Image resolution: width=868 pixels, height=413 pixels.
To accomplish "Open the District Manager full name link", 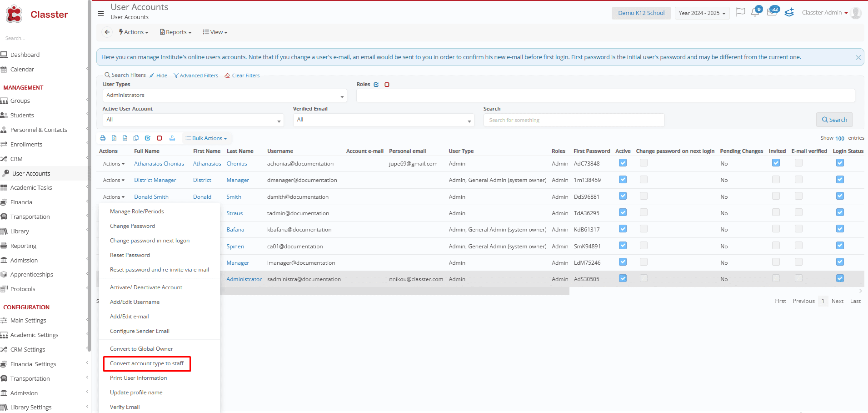I will [x=155, y=180].
